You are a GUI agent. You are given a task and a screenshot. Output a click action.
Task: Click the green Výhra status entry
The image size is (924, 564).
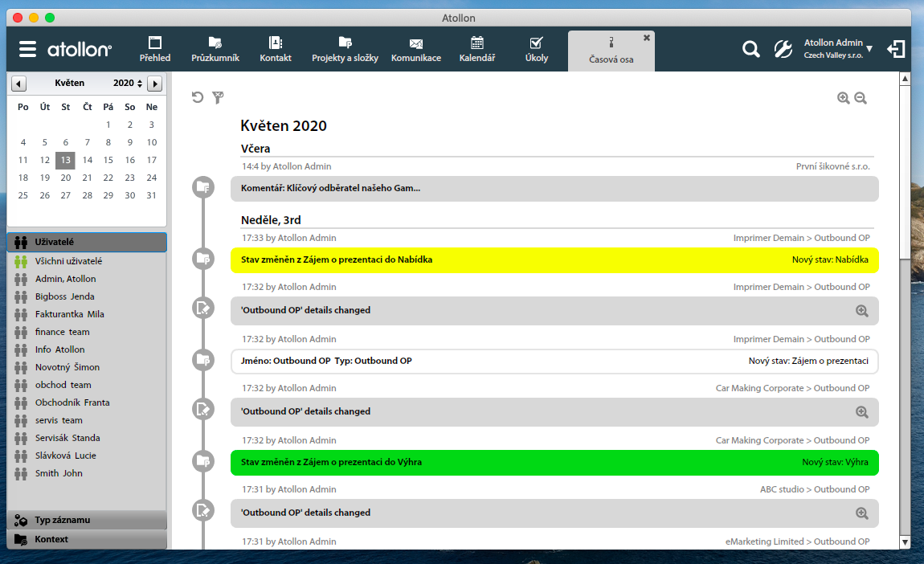554,462
